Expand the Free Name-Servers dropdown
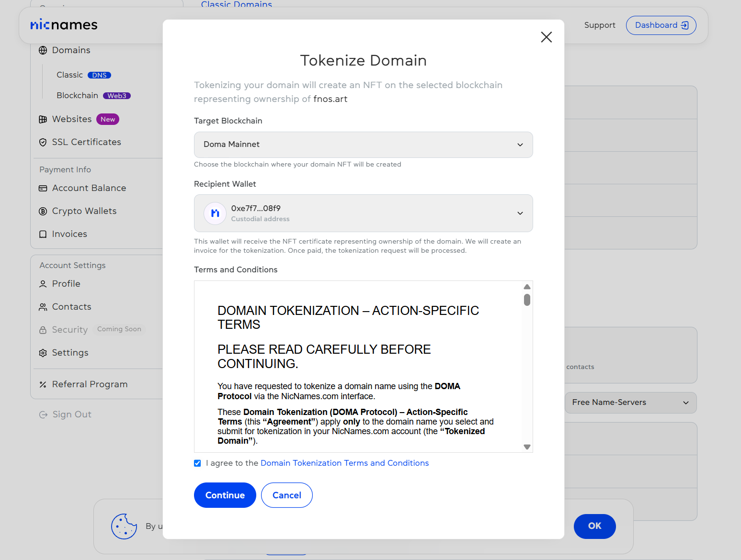Image resolution: width=741 pixels, height=560 pixels. pyautogui.click(x=631, y=403)
